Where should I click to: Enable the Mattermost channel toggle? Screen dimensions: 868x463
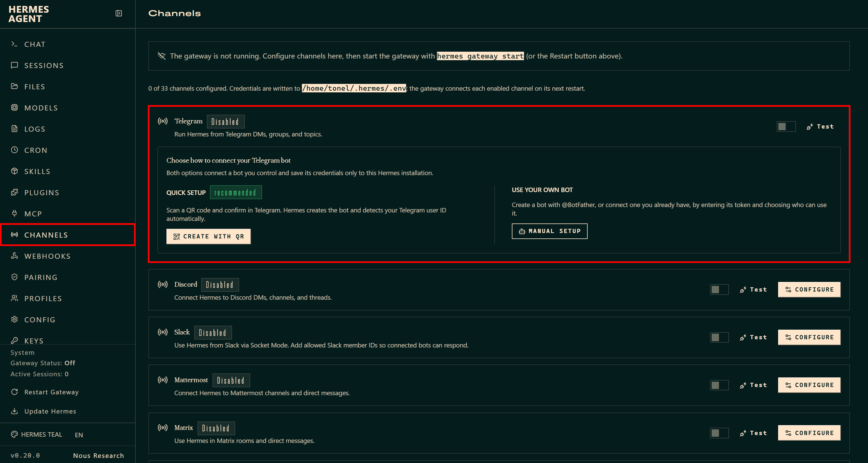point(719,385)
